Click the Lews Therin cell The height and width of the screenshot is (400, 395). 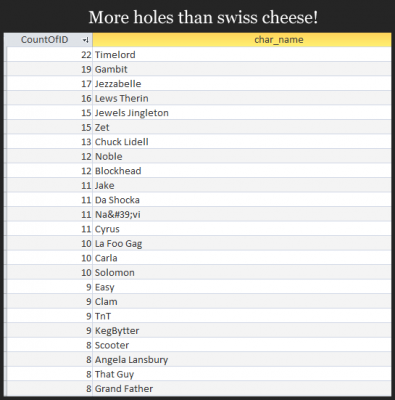pyautogui.click(x=242, y=98)
